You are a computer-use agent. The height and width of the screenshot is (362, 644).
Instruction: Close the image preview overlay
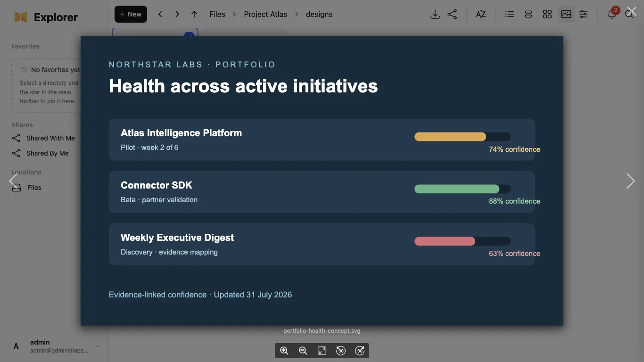(x=632, y=11)
